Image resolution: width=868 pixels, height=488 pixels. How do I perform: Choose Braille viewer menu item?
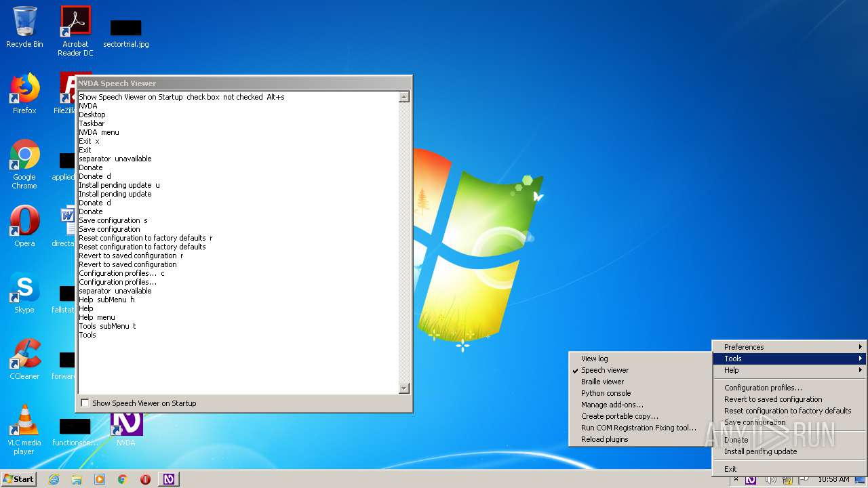click(x=640, y=382)
